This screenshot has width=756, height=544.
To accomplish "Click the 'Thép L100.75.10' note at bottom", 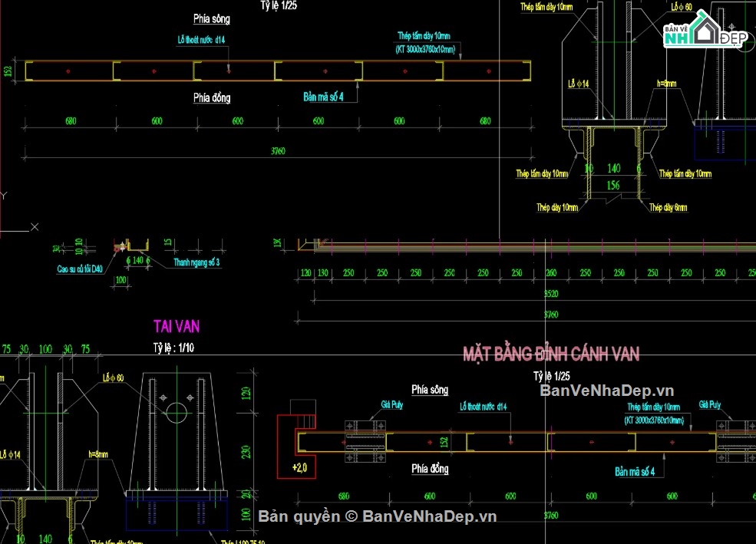I will pos(243,541).
